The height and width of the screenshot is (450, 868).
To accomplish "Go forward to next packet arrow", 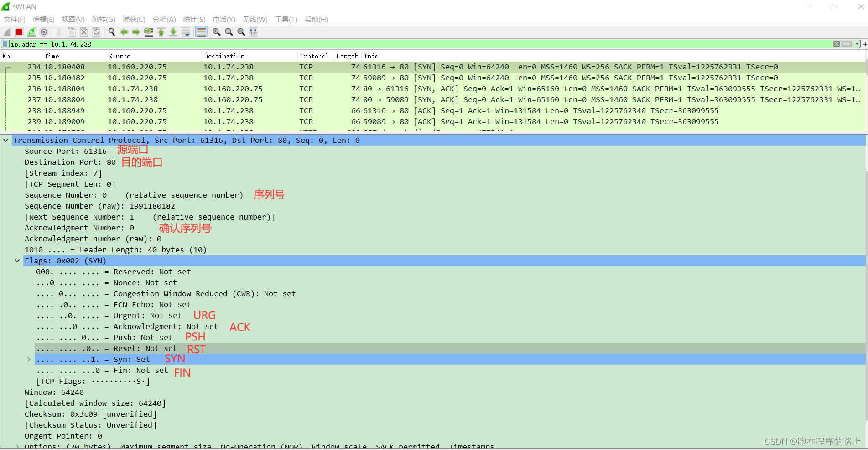I will point(136,32).
